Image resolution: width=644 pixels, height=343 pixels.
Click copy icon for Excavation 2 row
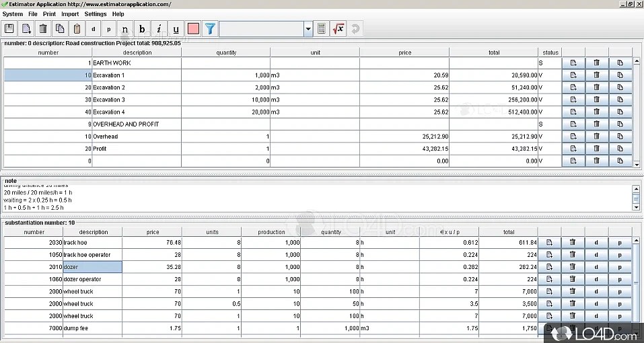click(620, 87)
